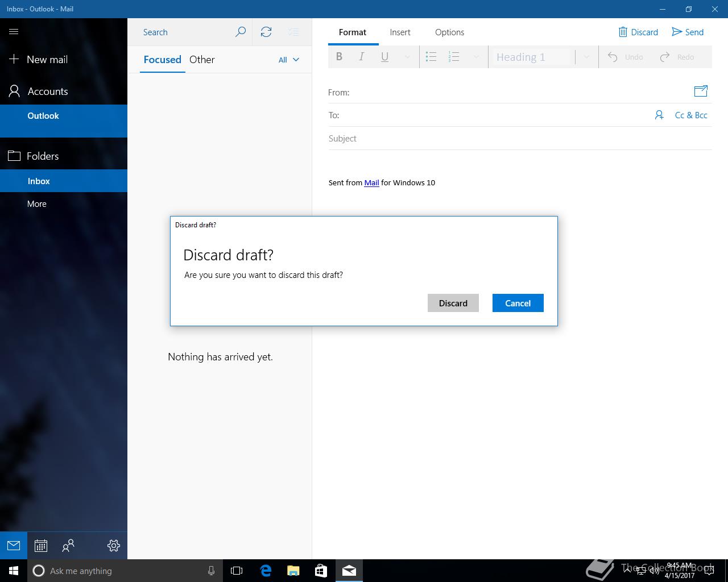Select the Other inbox tab
This screenshot has width=728, height=582.
202,60
